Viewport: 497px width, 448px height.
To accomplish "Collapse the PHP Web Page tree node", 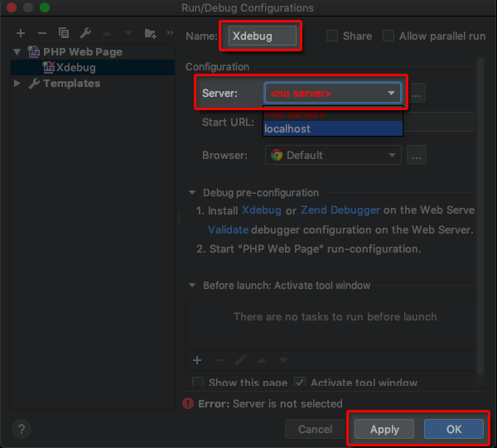I will (x=17, y=51).
